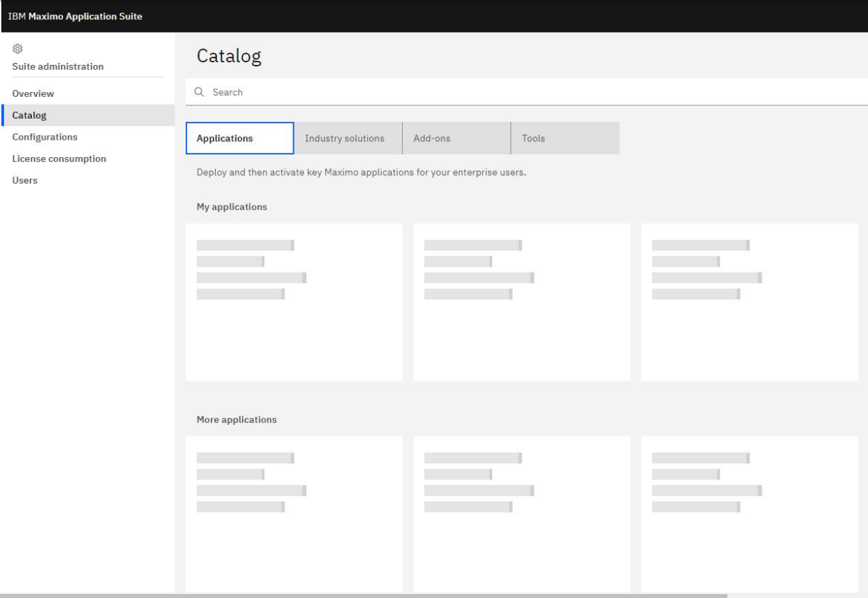Click the More applications section label
The height and width of the screenshot is (598, 868).
pyautogui.click(x=237, y=420)
